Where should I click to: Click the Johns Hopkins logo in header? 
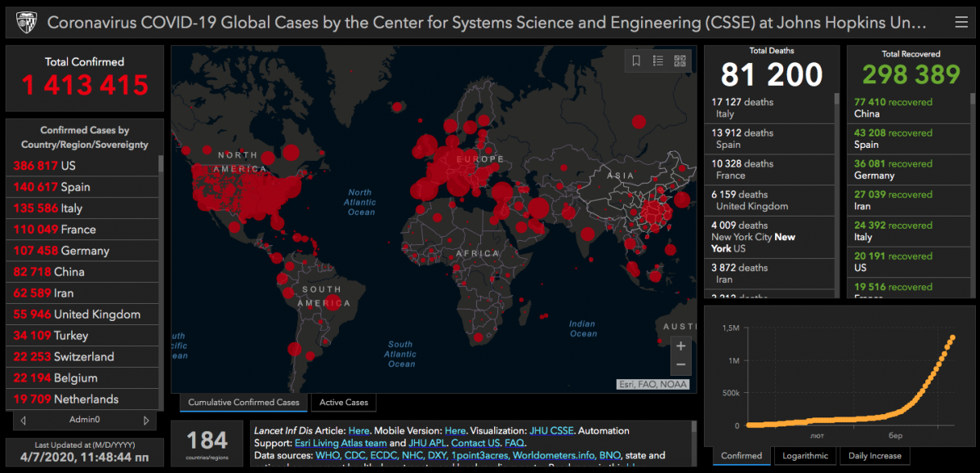(24, 22)
